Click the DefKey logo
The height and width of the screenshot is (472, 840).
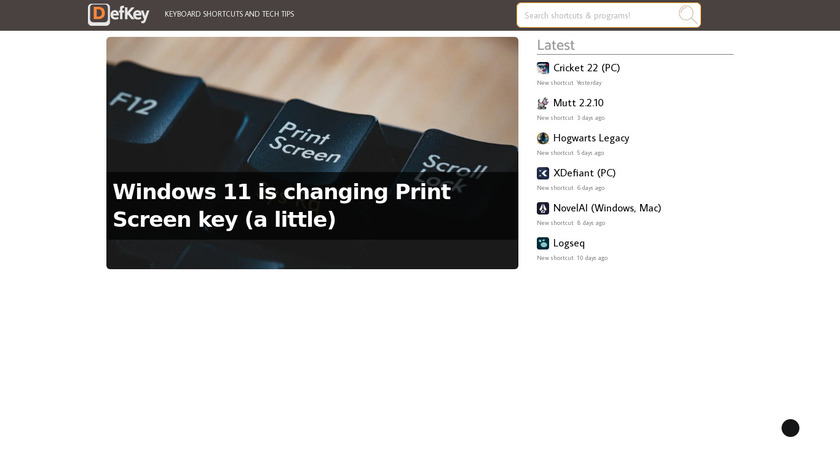coord(118,14)
